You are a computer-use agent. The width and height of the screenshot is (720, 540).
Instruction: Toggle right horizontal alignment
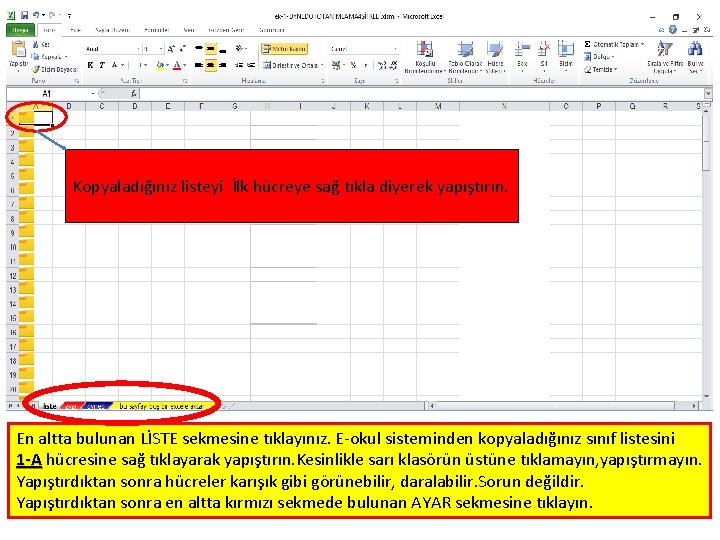coord(223,65)
